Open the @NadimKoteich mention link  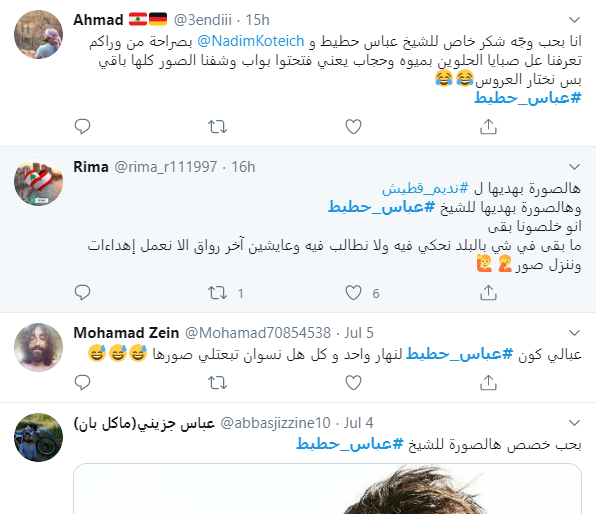pos(251,41)
